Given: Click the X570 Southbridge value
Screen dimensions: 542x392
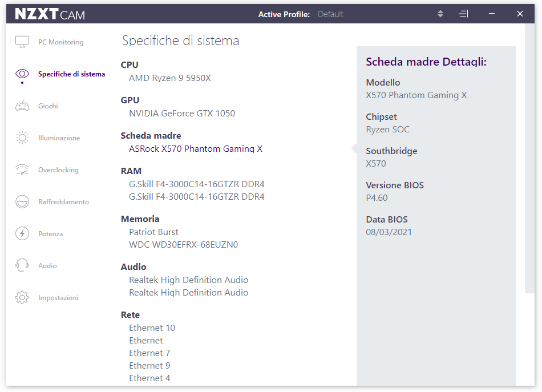Looking at the screenshot, I should coord(376,164).
